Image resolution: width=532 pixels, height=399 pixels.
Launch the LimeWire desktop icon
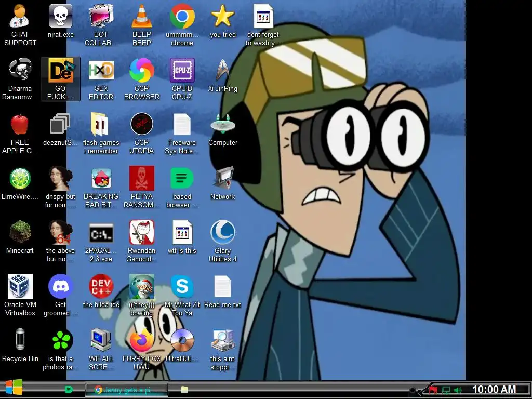point(20,183)
